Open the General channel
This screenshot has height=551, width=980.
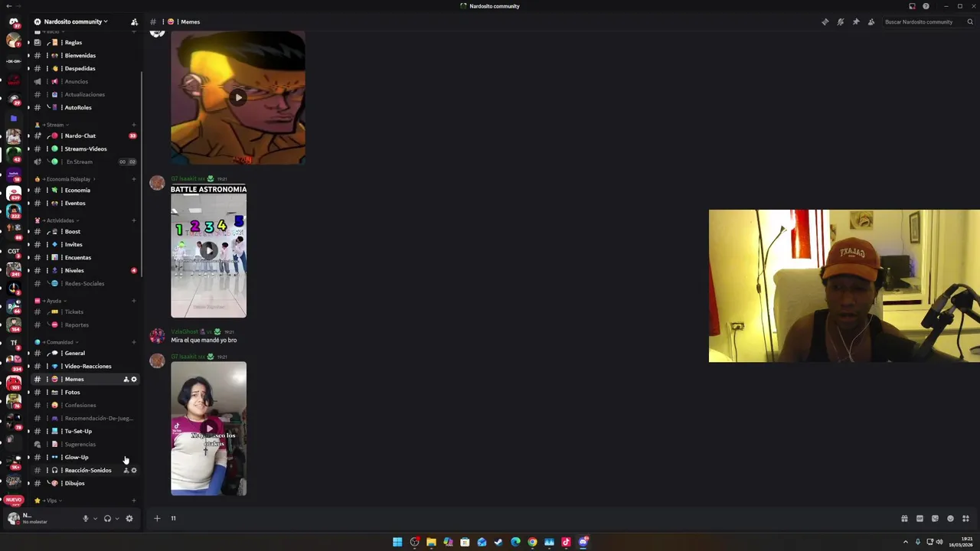click(84, 354)
